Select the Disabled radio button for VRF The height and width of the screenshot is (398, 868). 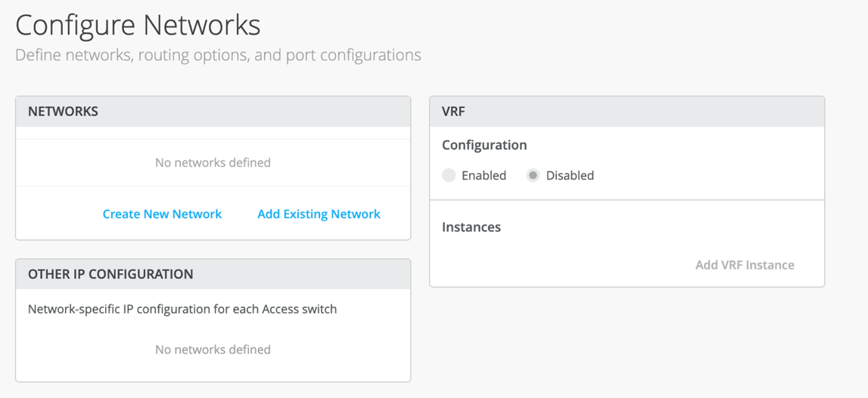point(533,176)
